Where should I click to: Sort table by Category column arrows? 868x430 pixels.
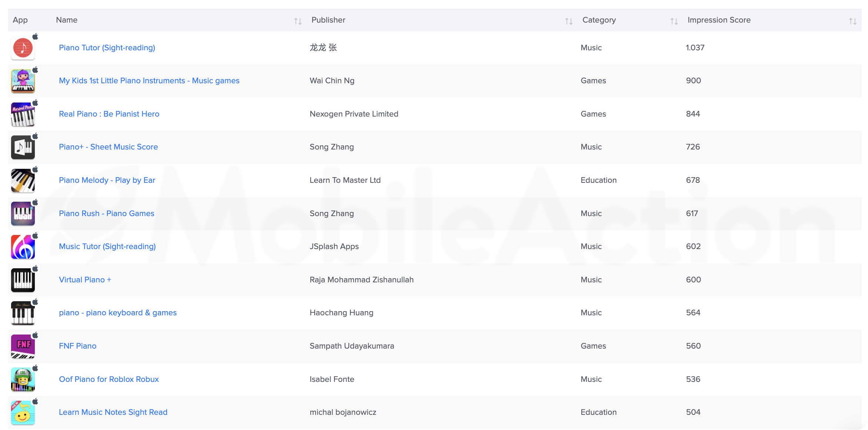(x=674, y=21)
